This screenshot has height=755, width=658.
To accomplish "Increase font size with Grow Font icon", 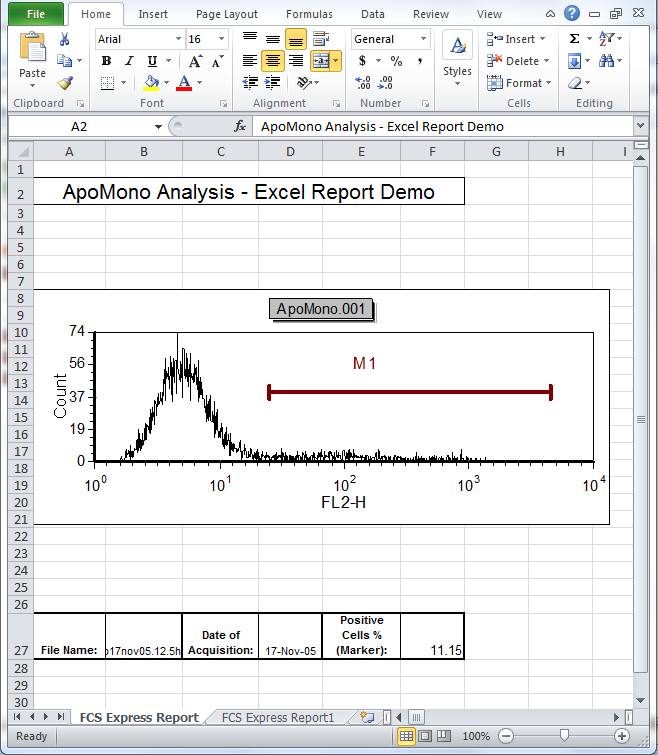I will point(195,61).
